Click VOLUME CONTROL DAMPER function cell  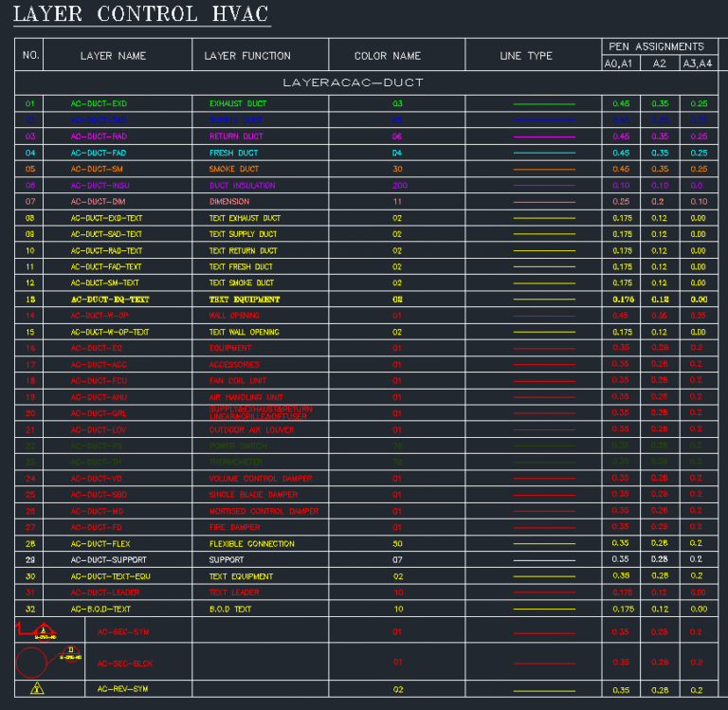point(261,479)
